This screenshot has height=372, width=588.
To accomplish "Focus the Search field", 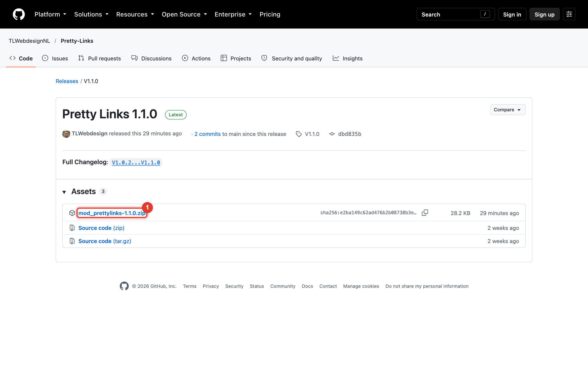I will tap(456, 14).
